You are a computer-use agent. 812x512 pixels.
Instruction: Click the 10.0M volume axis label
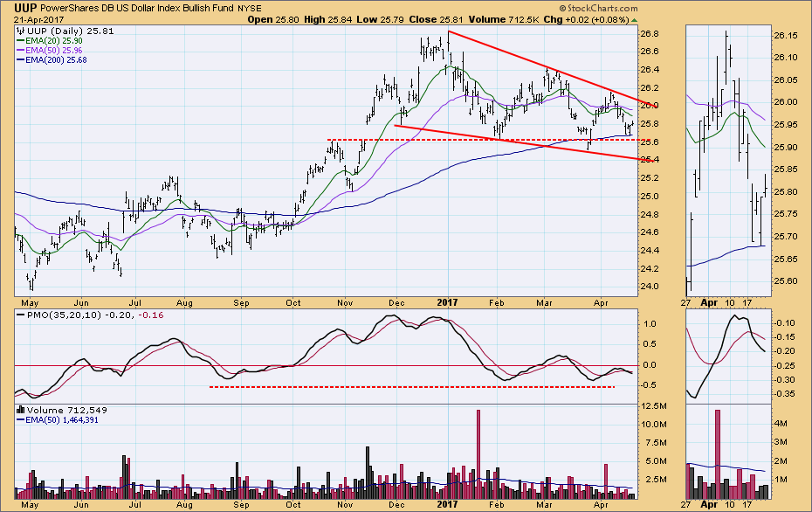click(654, 425)
